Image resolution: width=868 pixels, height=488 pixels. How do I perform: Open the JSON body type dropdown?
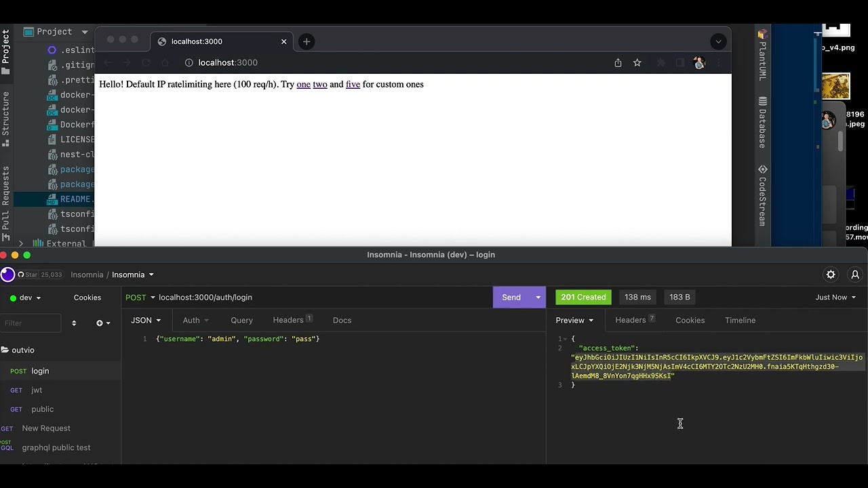pyautogui.click(x=146, y=320)
